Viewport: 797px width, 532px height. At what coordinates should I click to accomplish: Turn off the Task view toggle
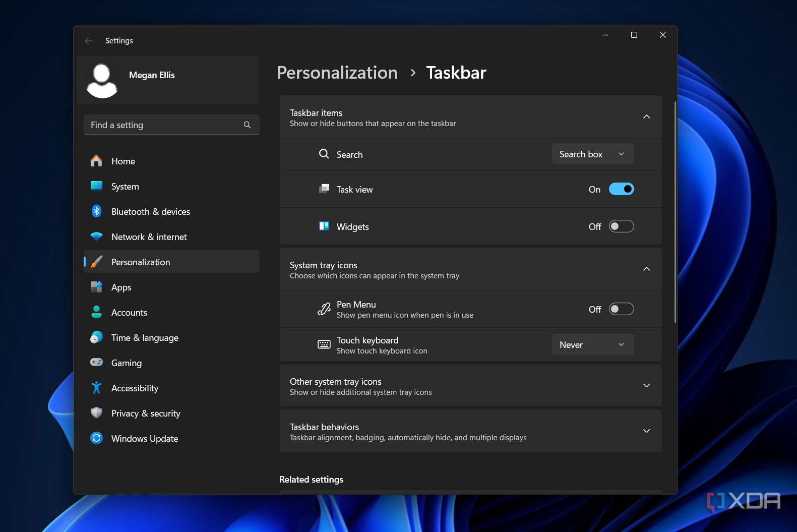(x=621, y=189)
